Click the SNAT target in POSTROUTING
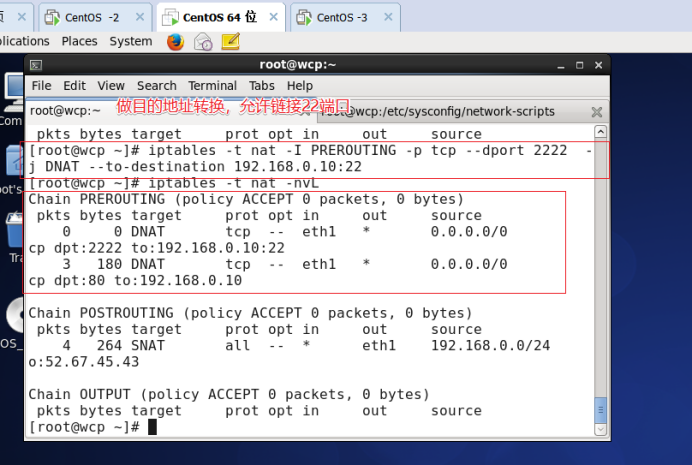 tap(148, 346)
